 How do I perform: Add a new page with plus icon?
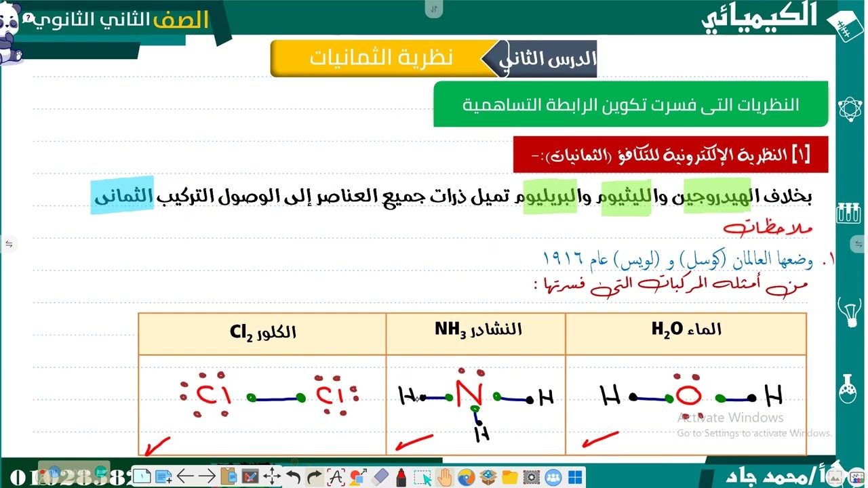pos(163,477)
